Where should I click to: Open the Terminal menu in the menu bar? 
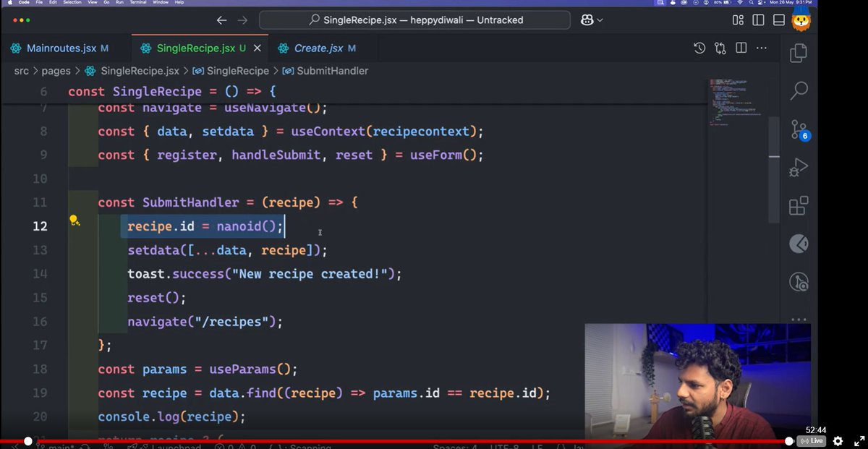(x=137, y=2)
